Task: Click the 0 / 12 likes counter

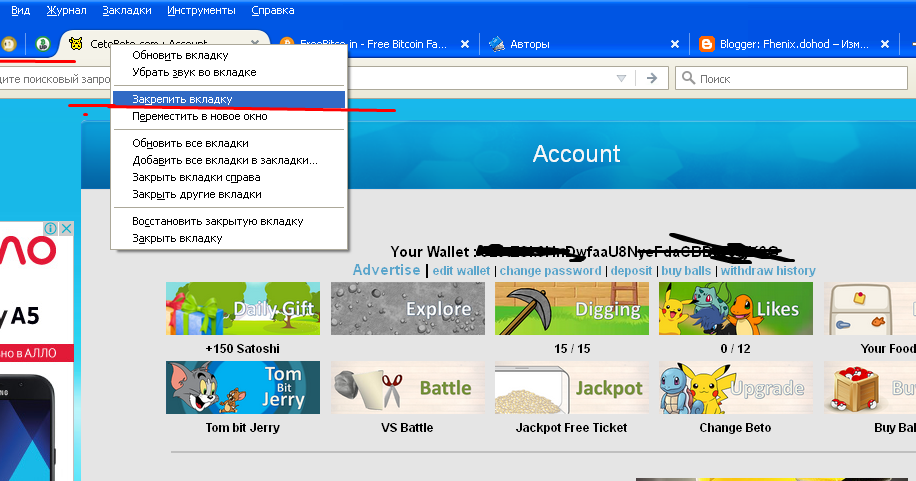Action: pyautogui.click(x=735, y=349)
